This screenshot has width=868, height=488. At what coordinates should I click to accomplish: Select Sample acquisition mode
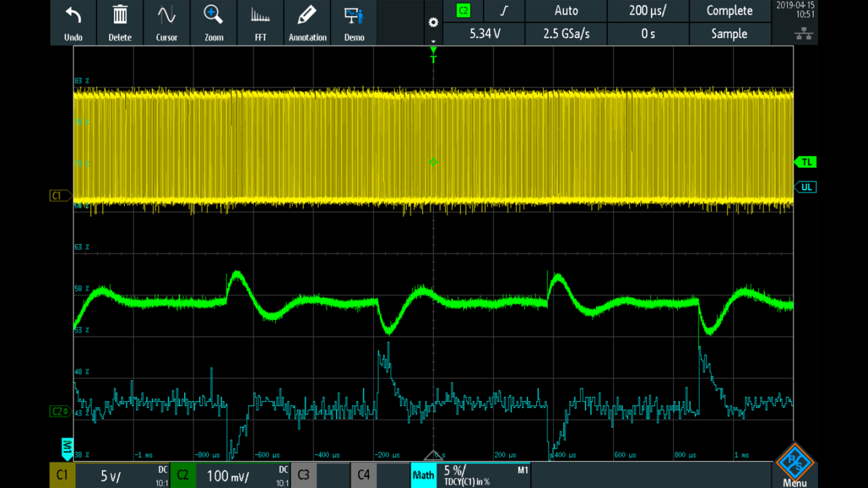[x=729, y=34]
